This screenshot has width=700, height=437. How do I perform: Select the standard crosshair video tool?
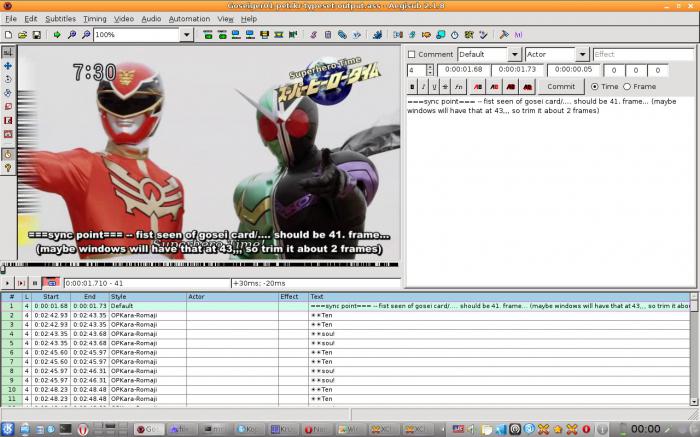tap(8, 52)
